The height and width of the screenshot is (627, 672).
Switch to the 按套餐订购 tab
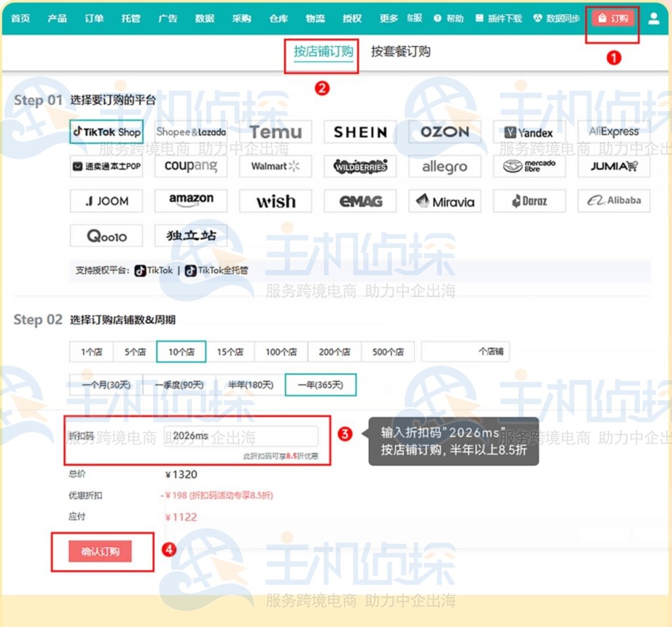click(x=400, y=51)
